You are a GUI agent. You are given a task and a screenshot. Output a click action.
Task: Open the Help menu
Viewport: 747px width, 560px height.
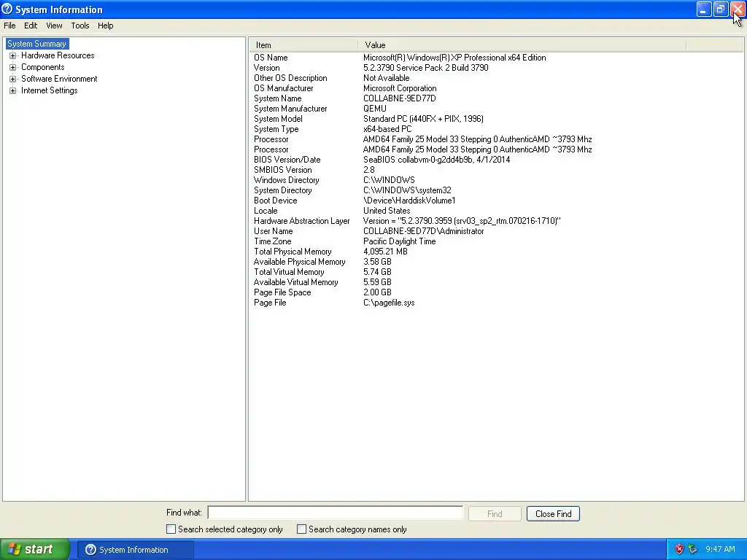tap(105, 26)
